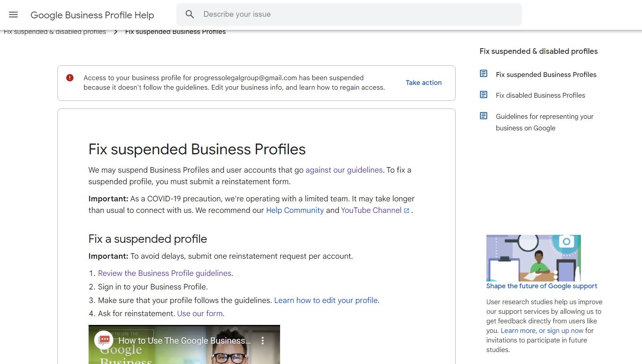This screenshot has width=642, height=364.
Task: Click the video channel avatar icon
Action: click(104, 340)
